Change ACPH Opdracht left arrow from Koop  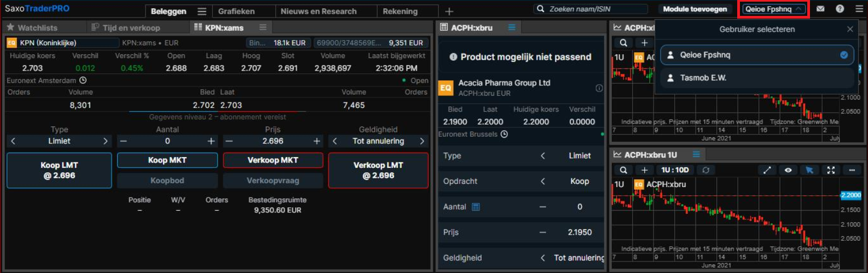543,181
